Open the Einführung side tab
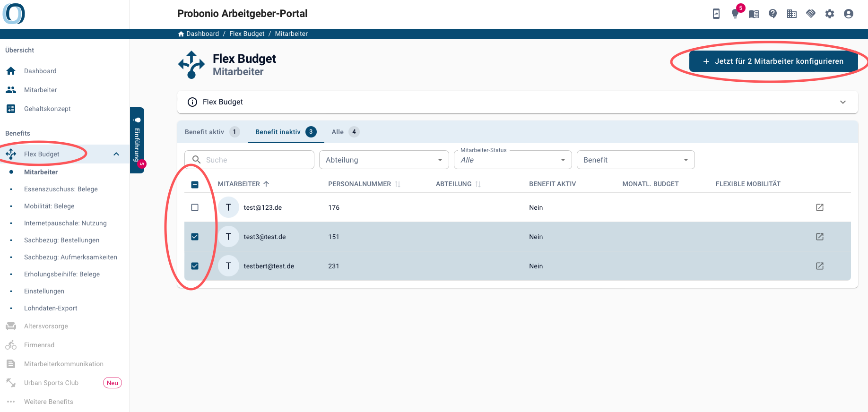Image resolution: width=868 pixels, height=412 pixels. tap(137, 140)
